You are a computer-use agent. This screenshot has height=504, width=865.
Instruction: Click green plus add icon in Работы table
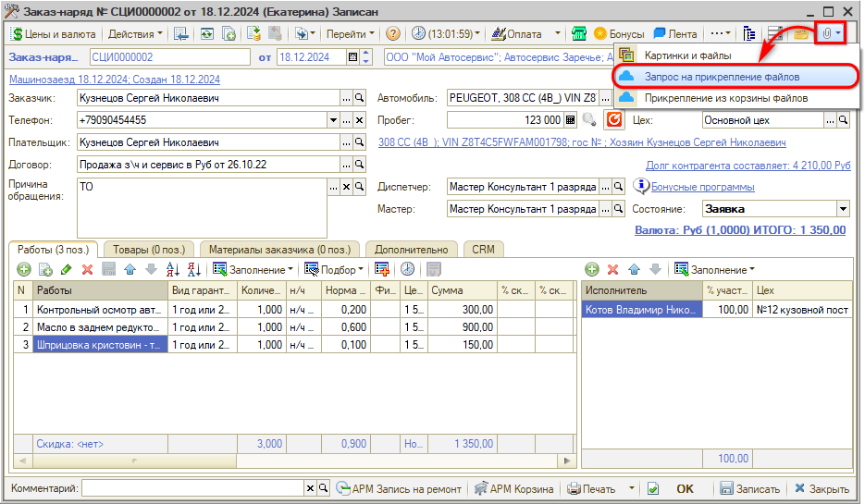click(x=23, y=269)
